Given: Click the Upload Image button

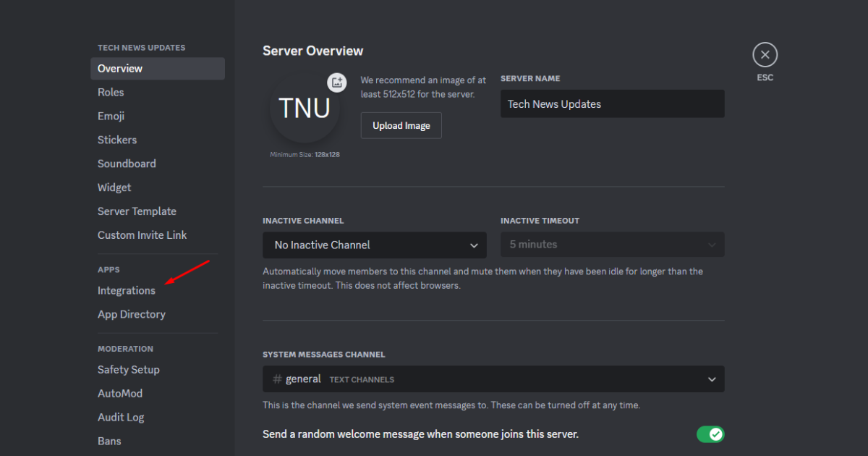Looking at the screenshot, I should 401,125.
